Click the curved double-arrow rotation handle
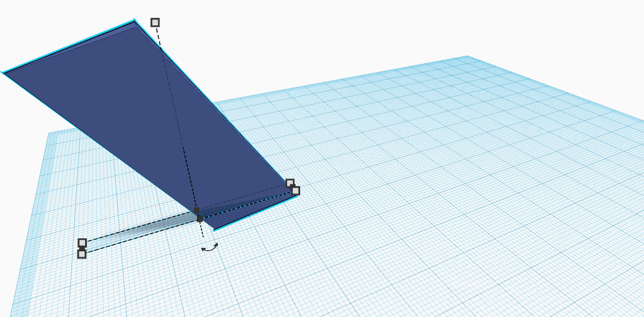 pos(210,247)
